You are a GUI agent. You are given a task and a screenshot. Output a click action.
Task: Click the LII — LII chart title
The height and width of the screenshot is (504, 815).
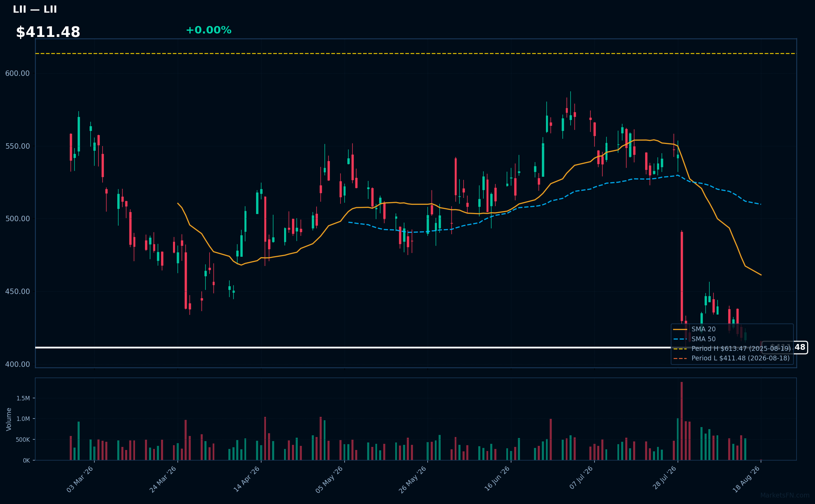[x=35, y=10]
